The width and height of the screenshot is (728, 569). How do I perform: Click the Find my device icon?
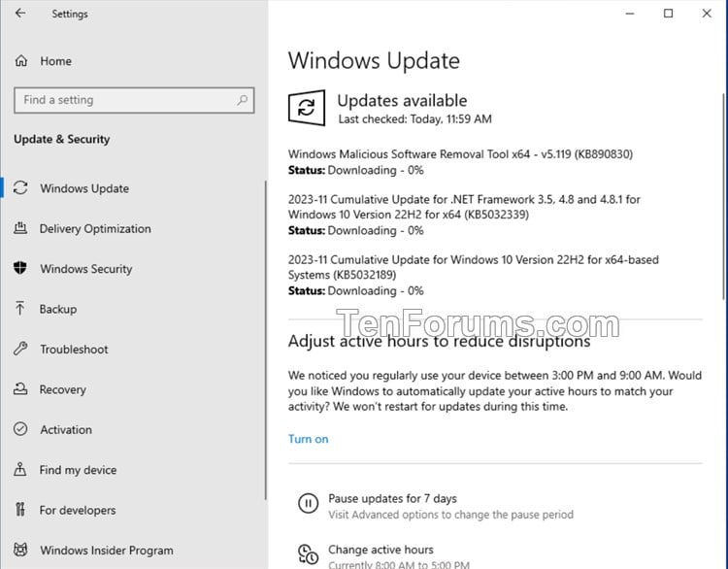click(x=20, y=469)
